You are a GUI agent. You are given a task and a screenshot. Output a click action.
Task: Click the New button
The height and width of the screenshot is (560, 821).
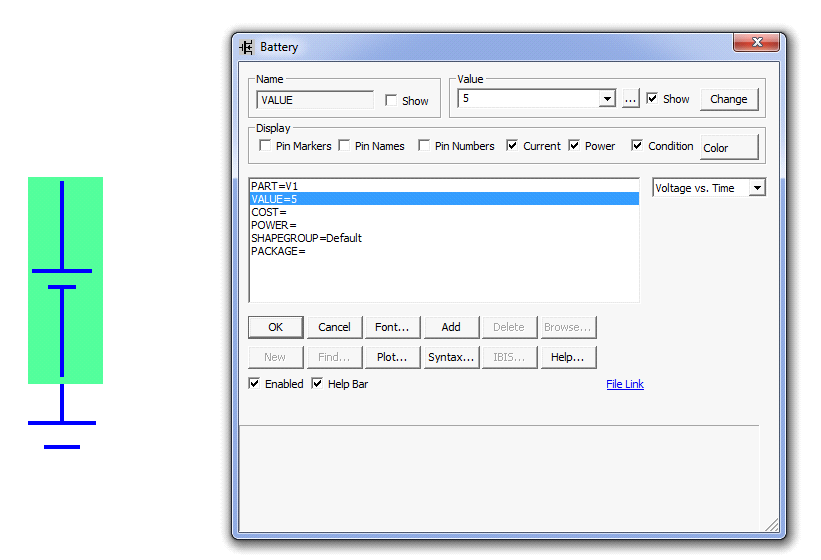click(x=275, y=357)
